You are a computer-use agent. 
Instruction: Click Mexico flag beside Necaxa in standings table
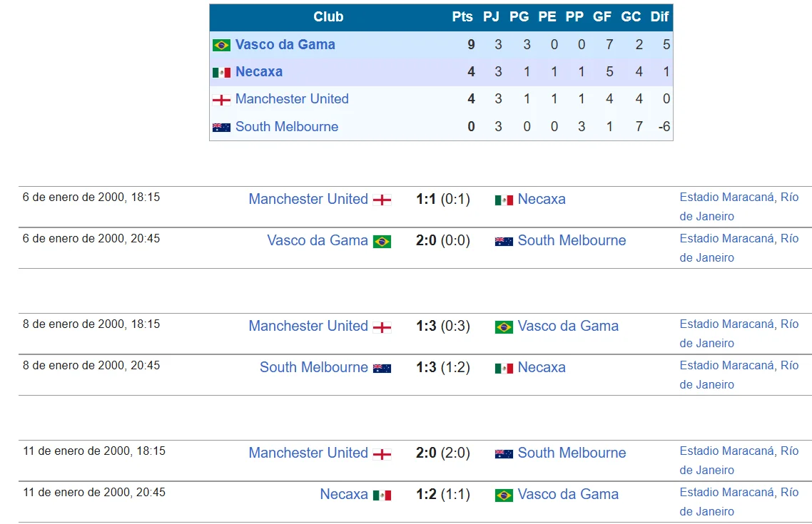point(221,72)
